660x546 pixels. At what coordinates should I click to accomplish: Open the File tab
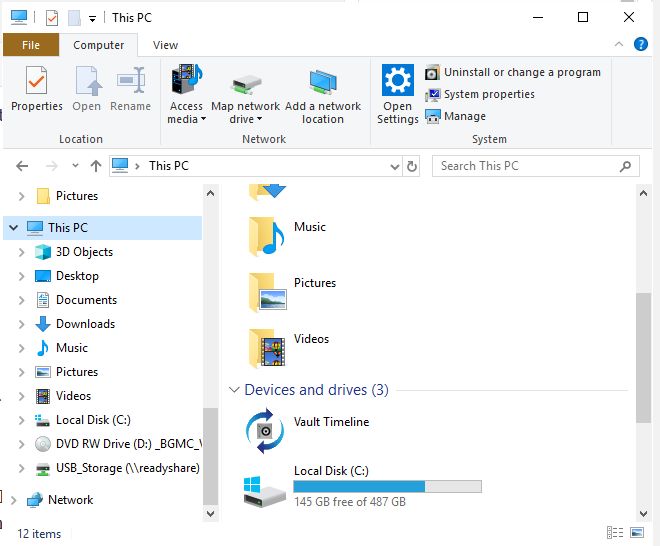click(31, 45)
